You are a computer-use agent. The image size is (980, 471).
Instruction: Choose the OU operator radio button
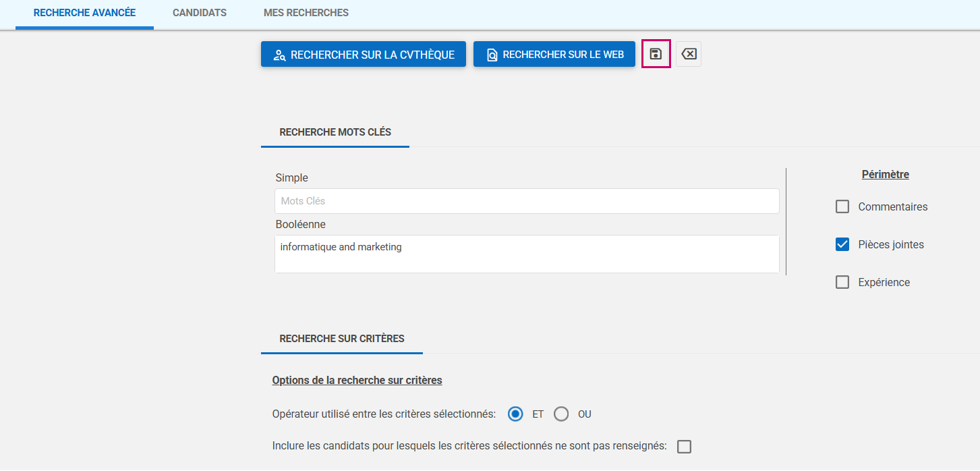click(561, 414)
